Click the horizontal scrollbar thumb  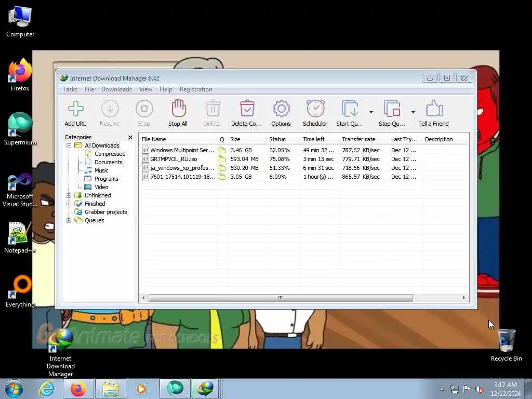pos(281,298)
